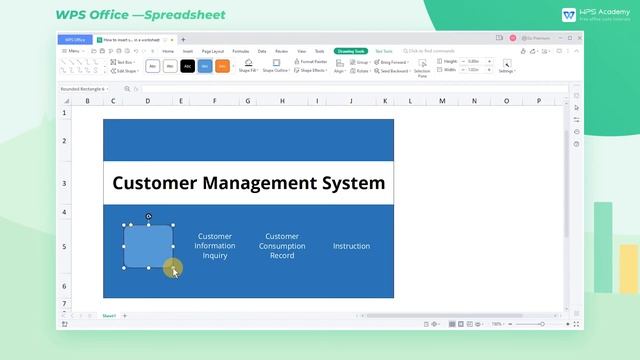
Task: Click the Customer Management System title
Action: click(249, 183)
